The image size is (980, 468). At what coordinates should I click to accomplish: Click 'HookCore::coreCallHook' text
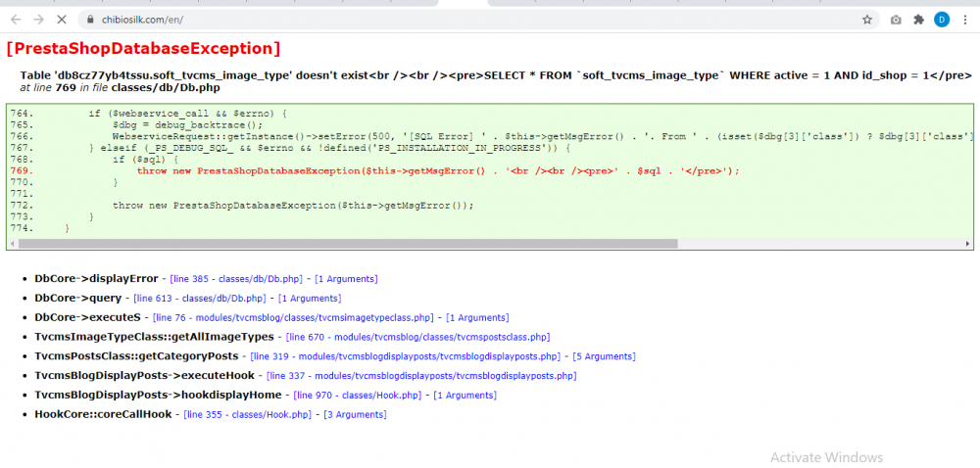coord(103,414)
